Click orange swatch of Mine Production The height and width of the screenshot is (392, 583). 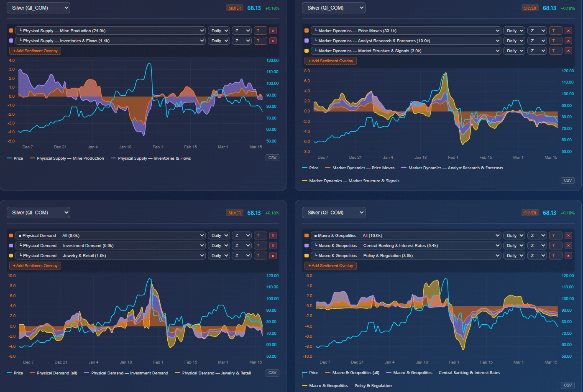pos(11,31)
